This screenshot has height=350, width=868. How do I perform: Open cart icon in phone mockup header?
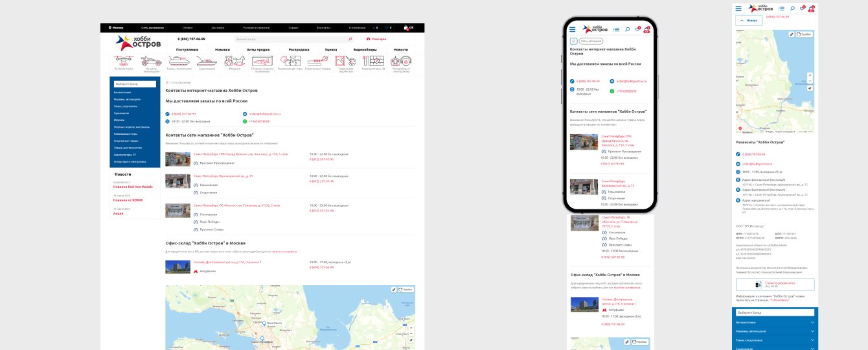(x=646, y=29)
